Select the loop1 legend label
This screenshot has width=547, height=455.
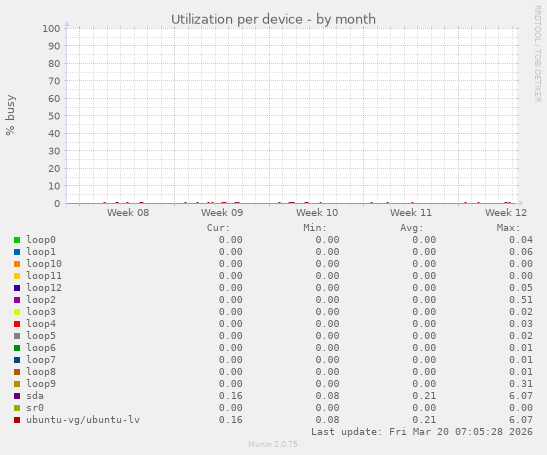tap(41, 252)
